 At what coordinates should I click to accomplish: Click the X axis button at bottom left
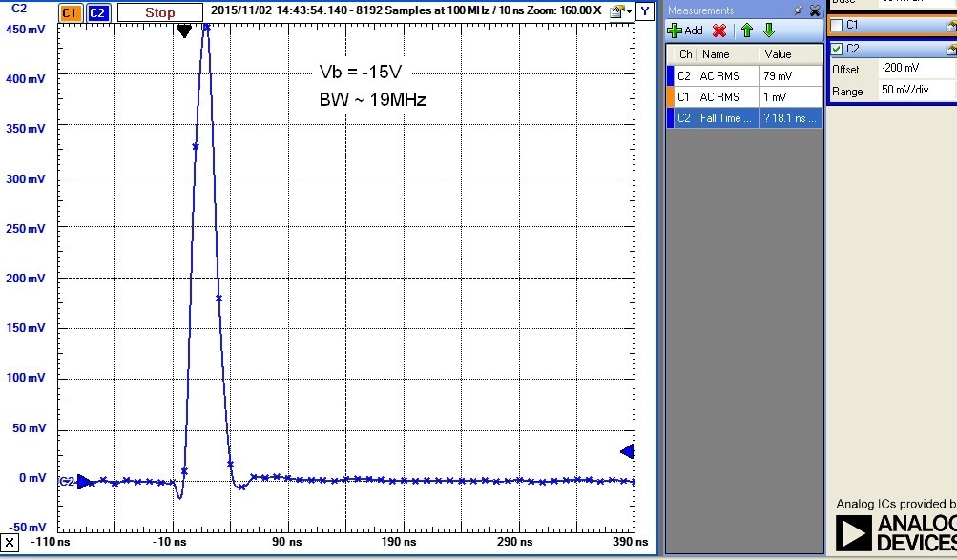click(10, 543)
